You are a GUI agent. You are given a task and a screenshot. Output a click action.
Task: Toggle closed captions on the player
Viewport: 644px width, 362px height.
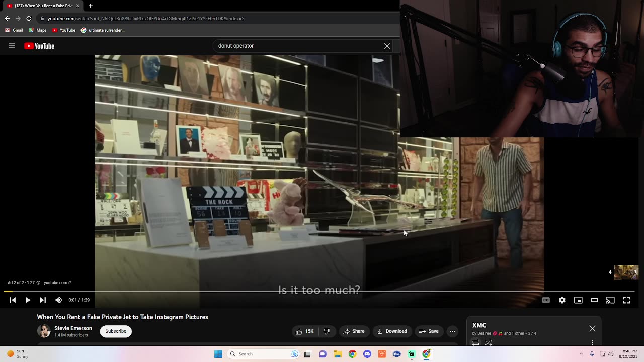coord(546,300)
